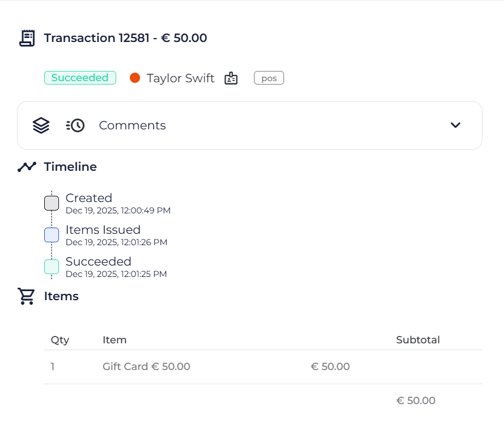Expand the Comments chevron arrow
The image size is (504, 433).
455,125
